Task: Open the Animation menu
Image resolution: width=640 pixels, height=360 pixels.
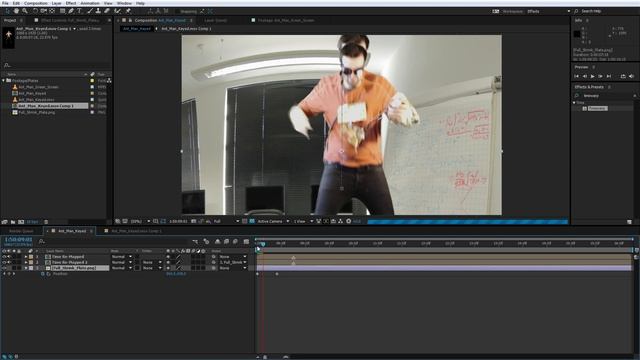Action: (x=90, y=3)
